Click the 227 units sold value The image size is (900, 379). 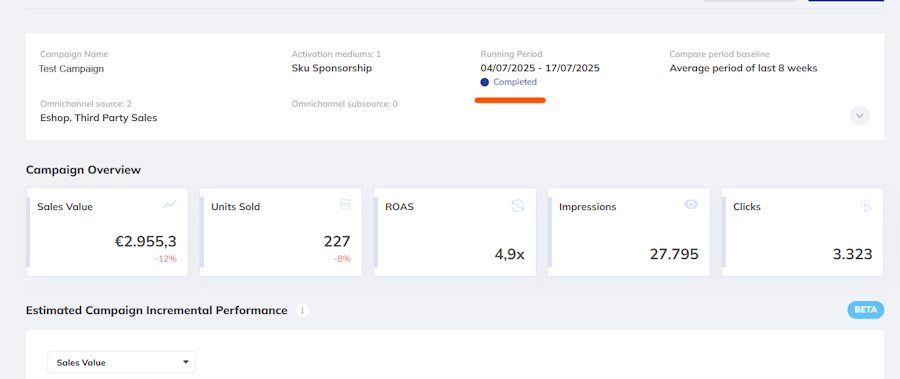coord(337,242)
